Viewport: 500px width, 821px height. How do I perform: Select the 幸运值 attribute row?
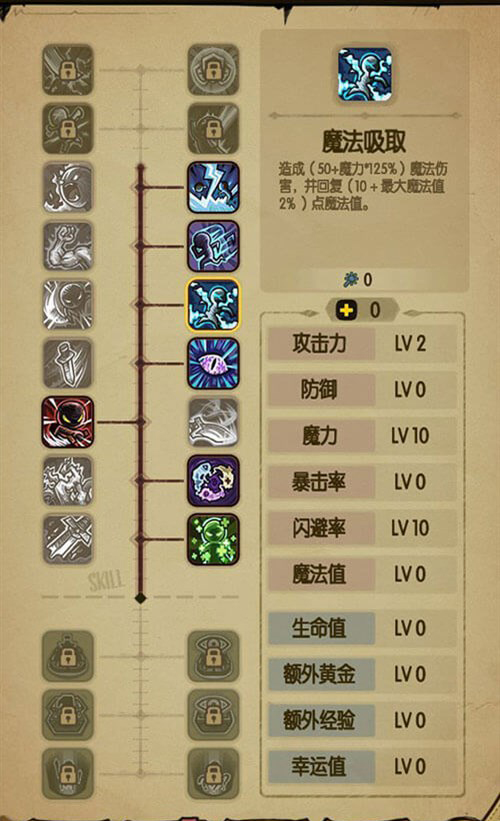click(362, 767)
